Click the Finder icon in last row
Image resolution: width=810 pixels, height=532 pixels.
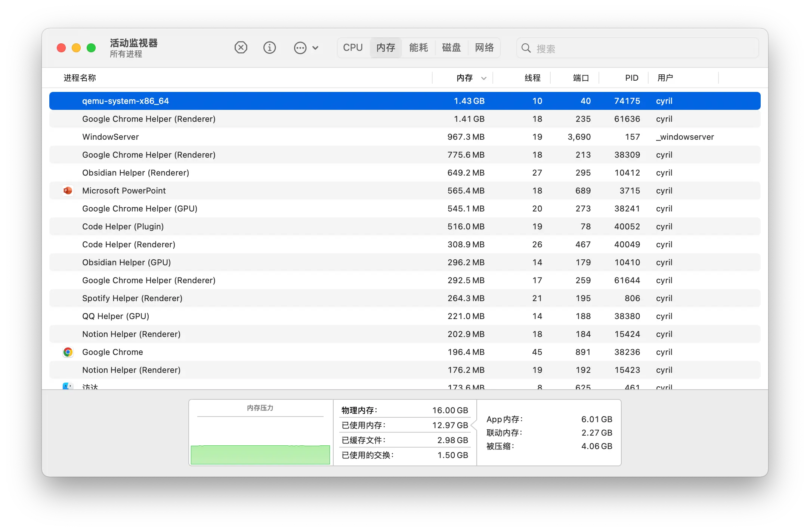pyautogui.click(x=68, y=386)
